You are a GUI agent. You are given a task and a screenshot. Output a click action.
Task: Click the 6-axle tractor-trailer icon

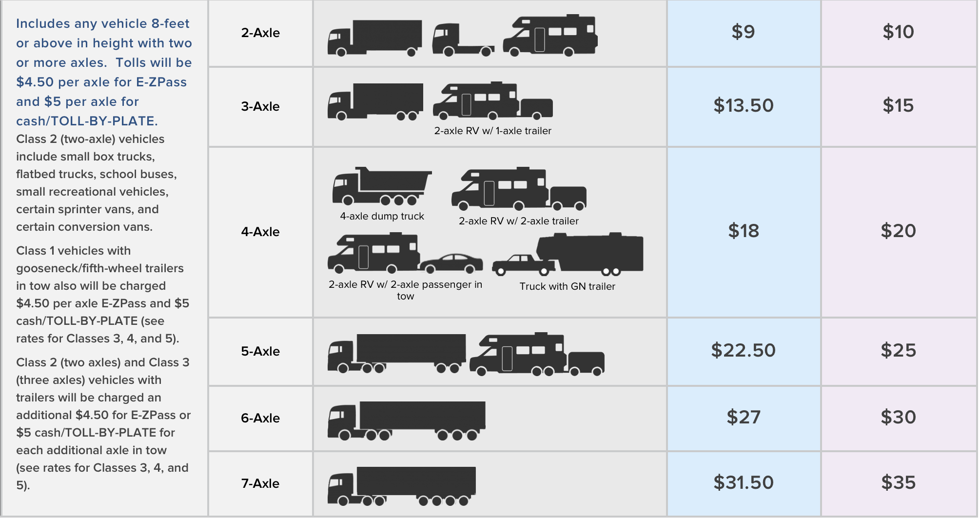click(406, 420)
